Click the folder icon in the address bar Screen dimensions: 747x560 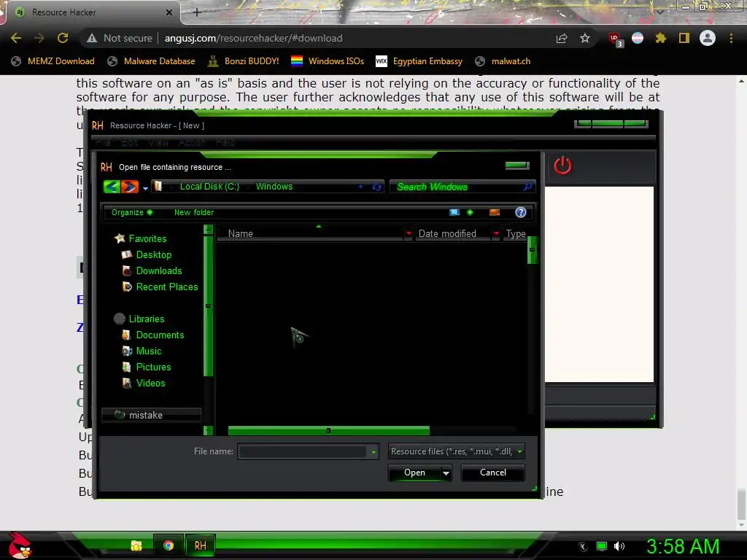[158, 186]
